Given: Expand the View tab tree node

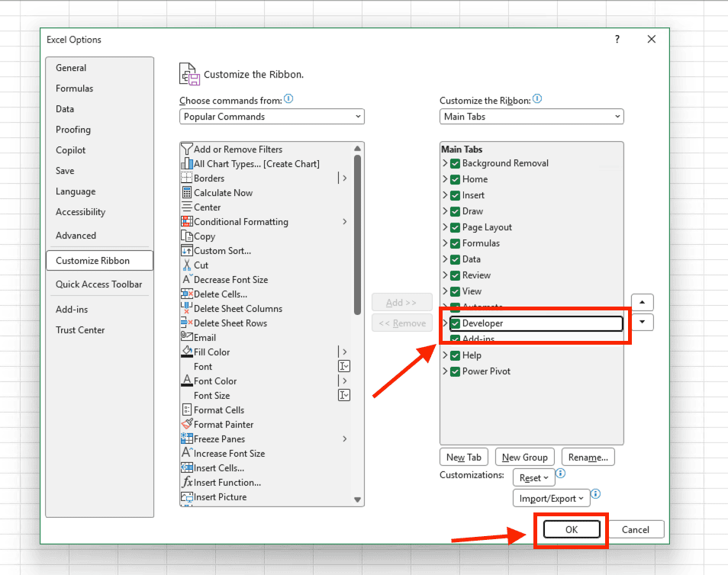Looking at the screenshot, I should pyautogui.click(x=445, y=291).
